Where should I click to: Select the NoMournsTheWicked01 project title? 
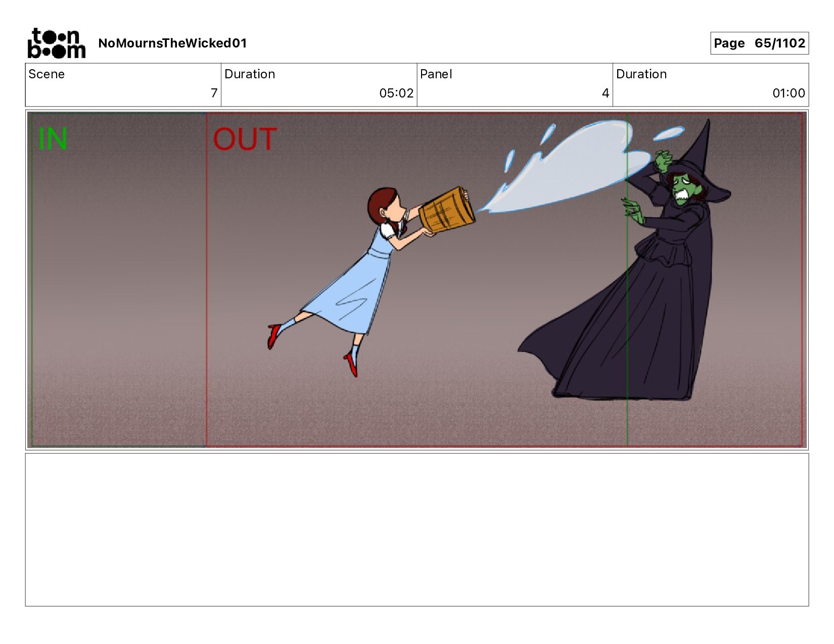(x=172, y=43)
